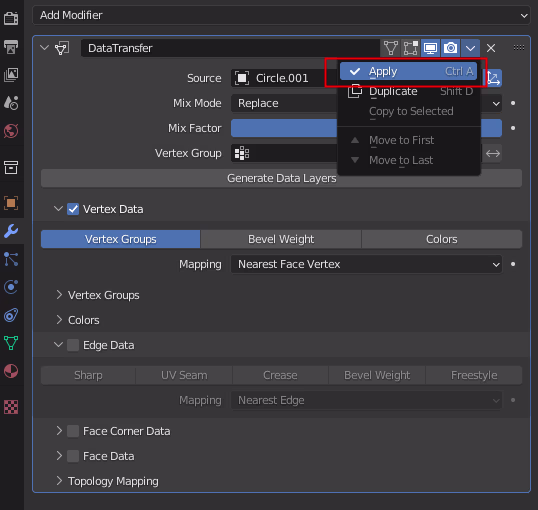
Task: Remove the DataTransfer modifier with X
Action: click(x=491, y=48)
